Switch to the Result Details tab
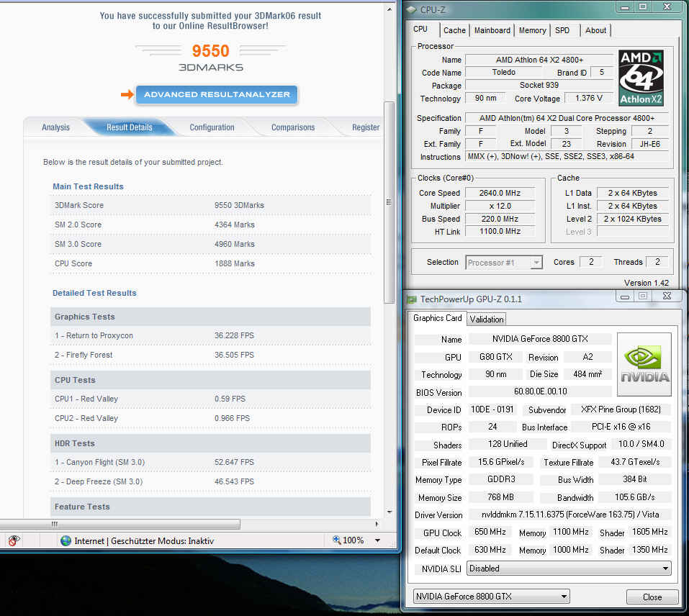The image size is (689, 616). (129, 127)
